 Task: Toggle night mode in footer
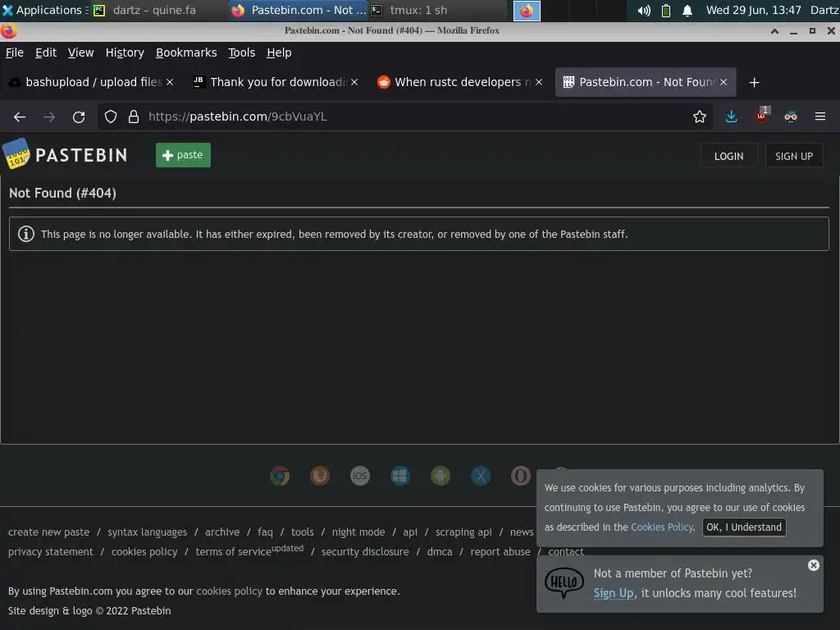tap(358, 532)
